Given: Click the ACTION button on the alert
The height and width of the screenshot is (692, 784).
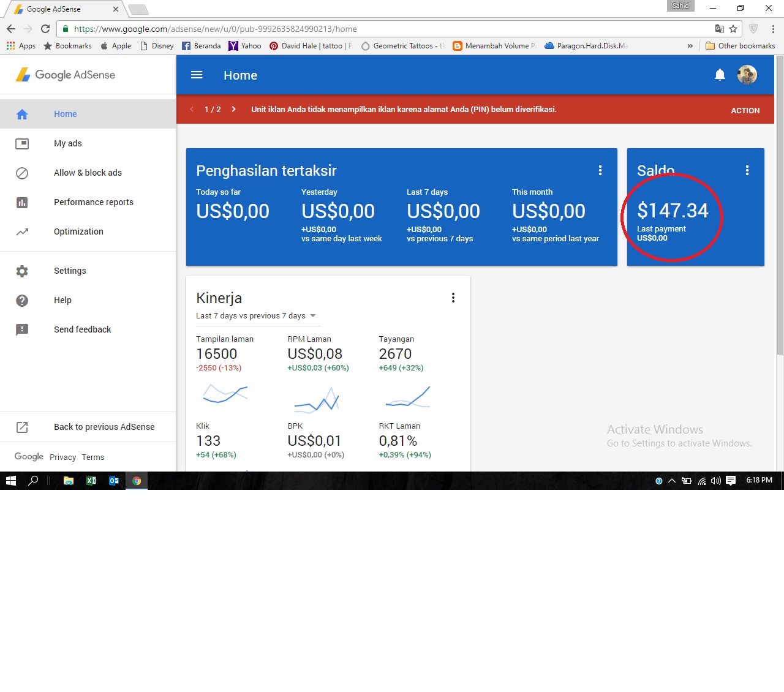Looking at the screenshot, I should (745, 110).
